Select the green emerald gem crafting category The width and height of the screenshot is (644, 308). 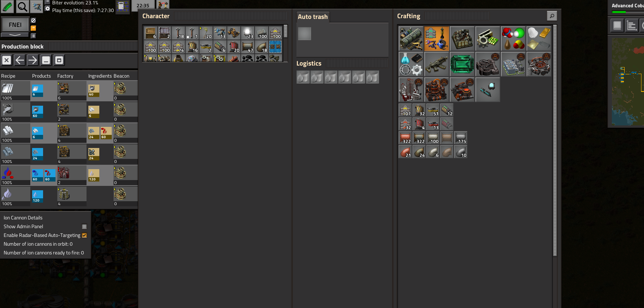(462, 64)
